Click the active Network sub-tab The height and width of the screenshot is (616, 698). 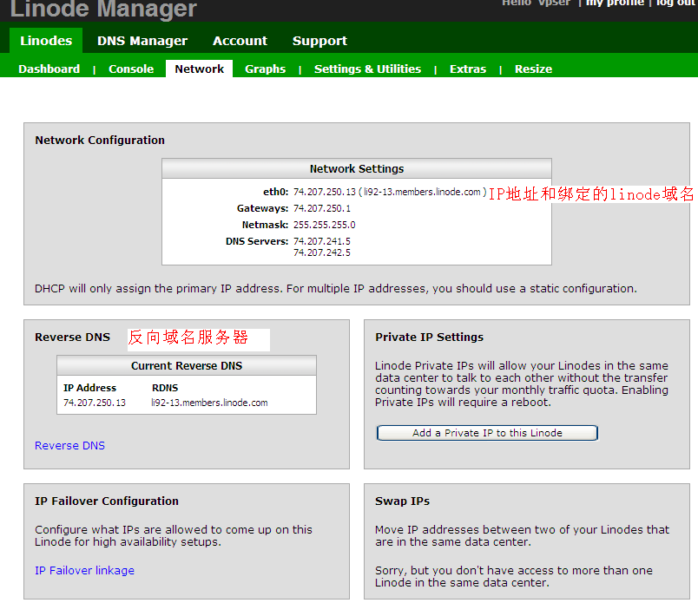click(x=199, y=69)
